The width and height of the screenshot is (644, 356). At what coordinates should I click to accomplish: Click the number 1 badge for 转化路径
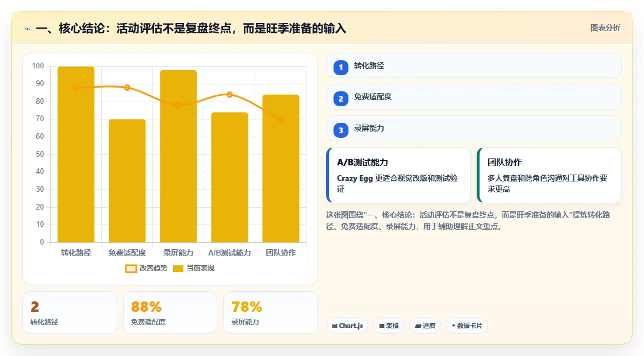[x=340, y=68]
